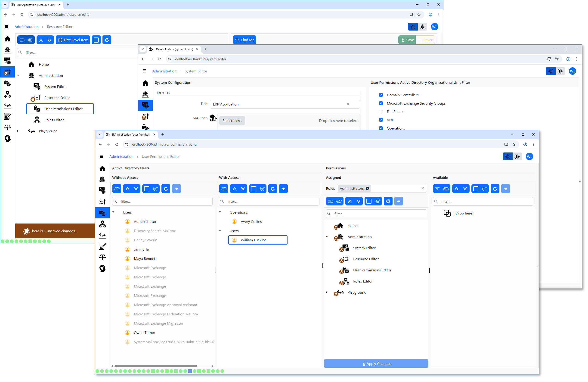Click Find Me in Resource Editor window
The height and width of the screenshot is (382, 588).
tap(244, 40)
